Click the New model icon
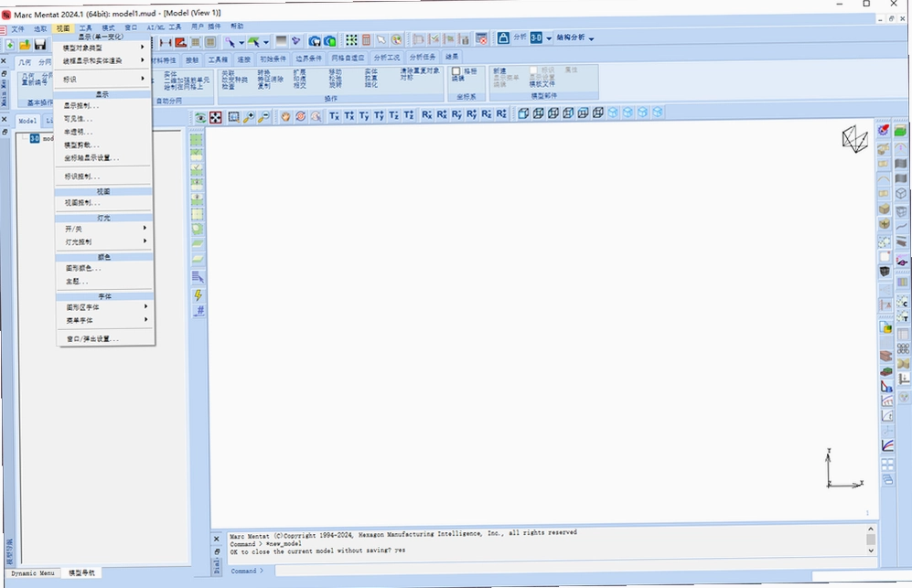This screenshot has height=588, width=912. click(10, 45)
